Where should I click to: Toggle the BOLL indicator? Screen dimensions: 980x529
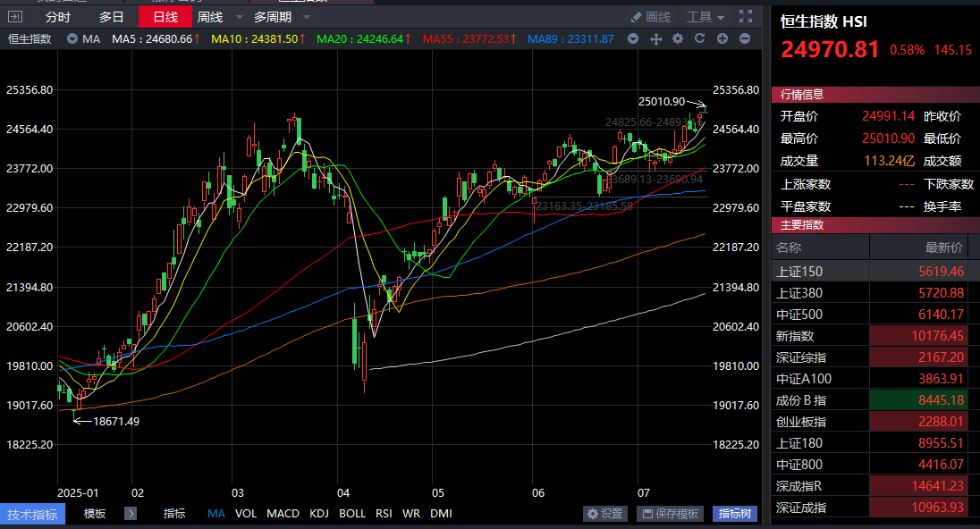(x=352, y=514)
